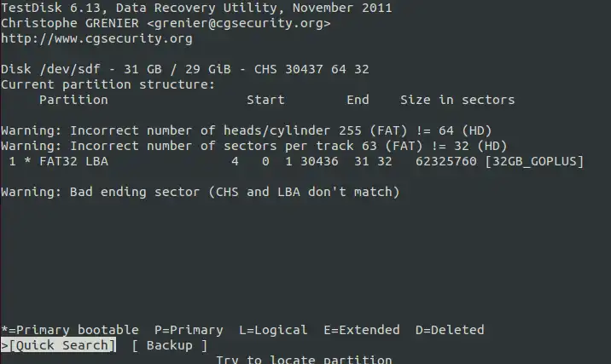
Task: Click the Bad ending sector warning
Action: click(x=201, y=192)
